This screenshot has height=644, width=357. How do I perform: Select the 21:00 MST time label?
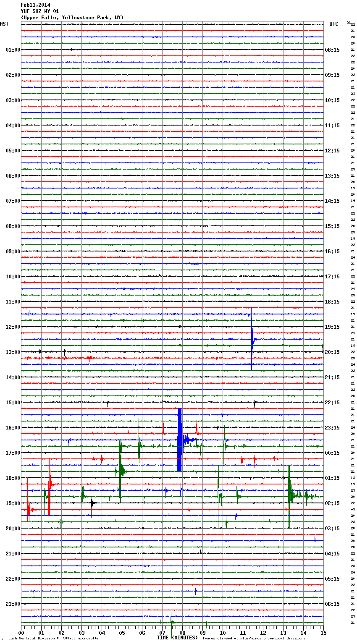coord(13,554)
